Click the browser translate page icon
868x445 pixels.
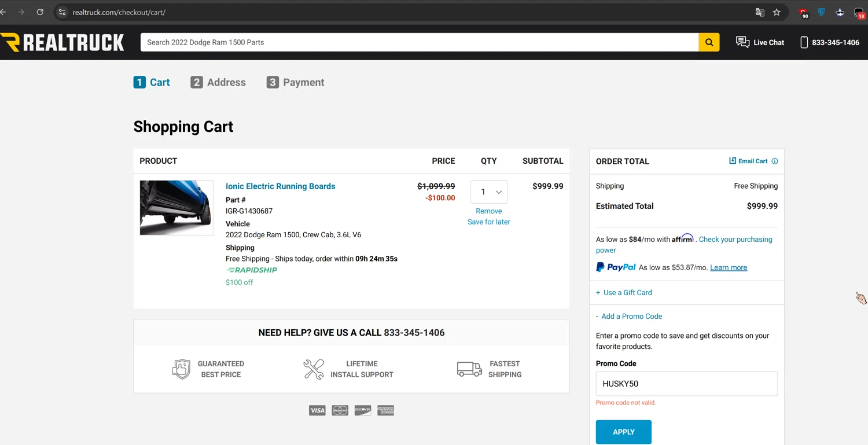click(760, 12)
